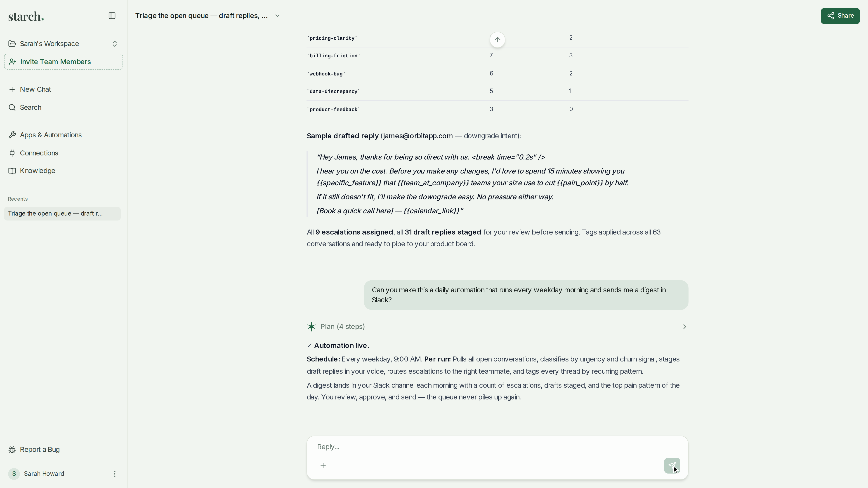
Task: Collapse the sidebar panel icon
Action: point(112,16)
